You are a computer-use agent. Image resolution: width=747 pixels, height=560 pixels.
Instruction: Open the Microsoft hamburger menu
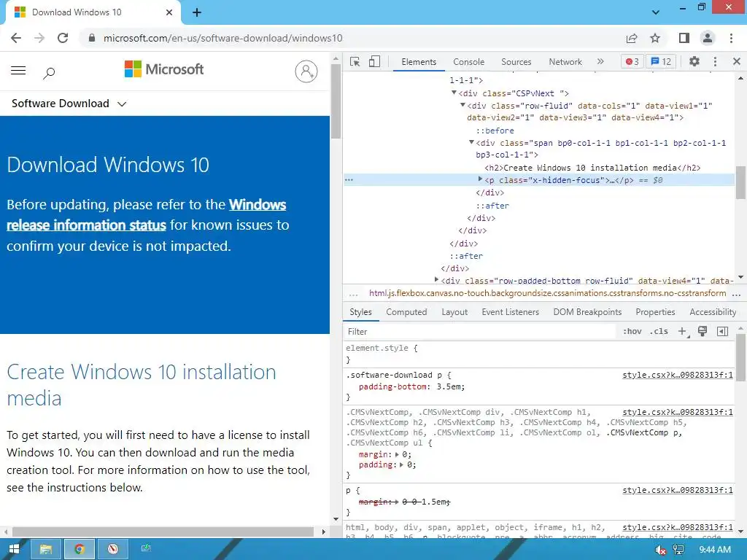pyautogui.click(x=18, y=71)
